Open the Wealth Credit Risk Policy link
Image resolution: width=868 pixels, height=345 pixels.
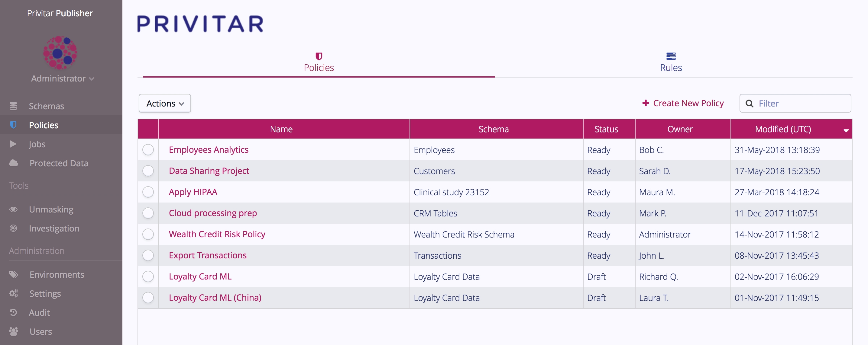pos(217,234)
